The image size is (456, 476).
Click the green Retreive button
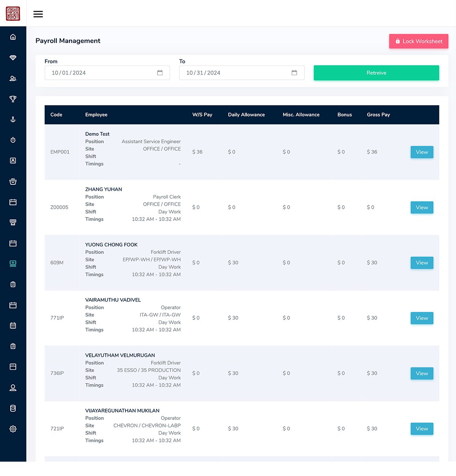376,73
